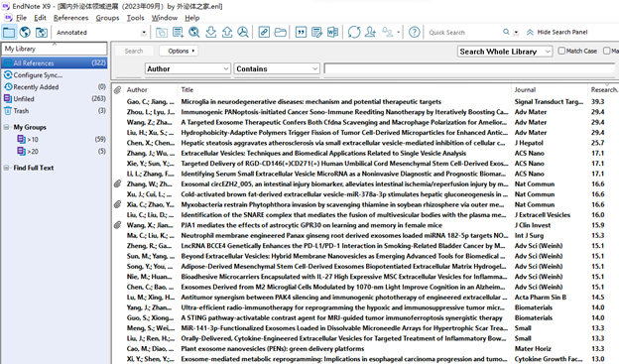Click the Activity Feed people icon

pyautogui.click(x=387, y=32)
